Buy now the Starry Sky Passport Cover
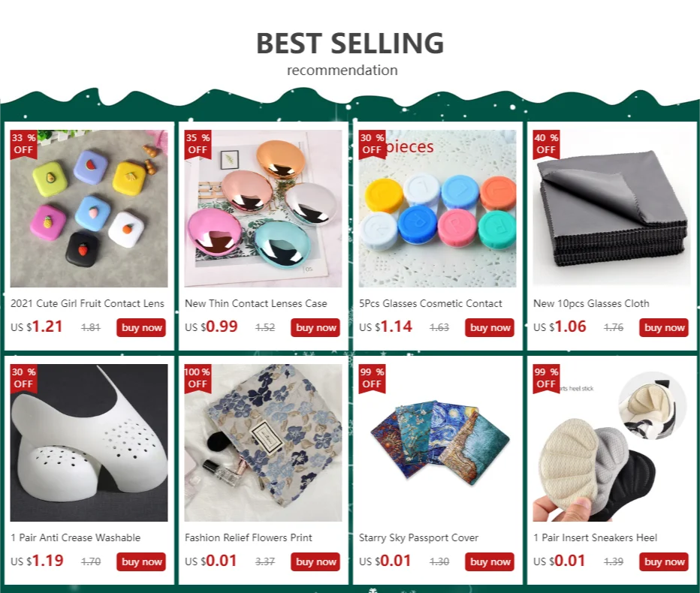Image resolution: width=700 pixels, height=593 pixels. tap(490, 561)
